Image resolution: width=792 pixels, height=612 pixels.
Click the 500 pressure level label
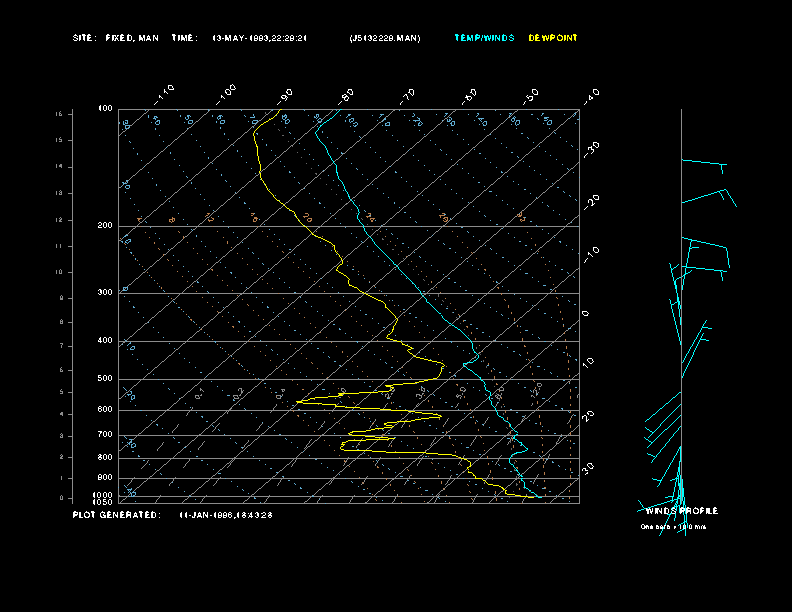pos(105,378)
